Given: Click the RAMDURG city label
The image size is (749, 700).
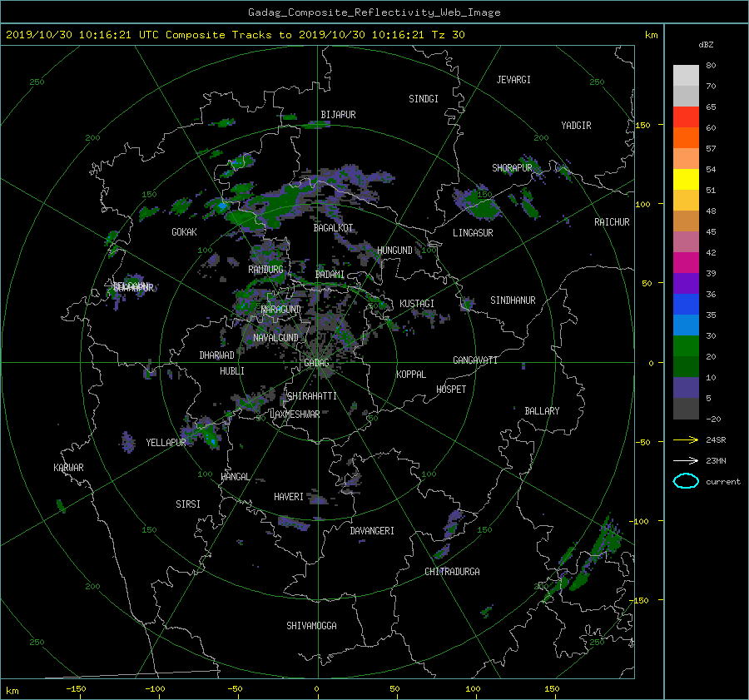Looking at the screenshot, I should pos(265,270).
